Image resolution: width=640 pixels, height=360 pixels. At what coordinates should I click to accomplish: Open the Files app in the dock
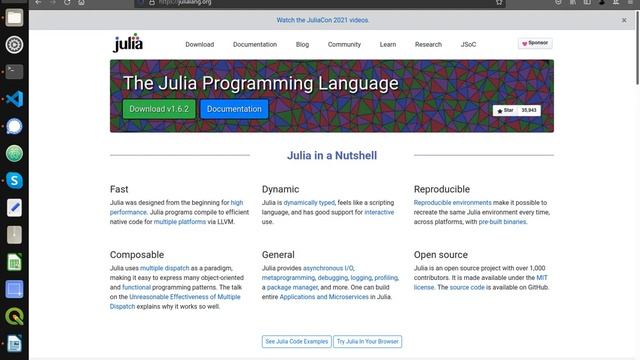tap(14, 18)
